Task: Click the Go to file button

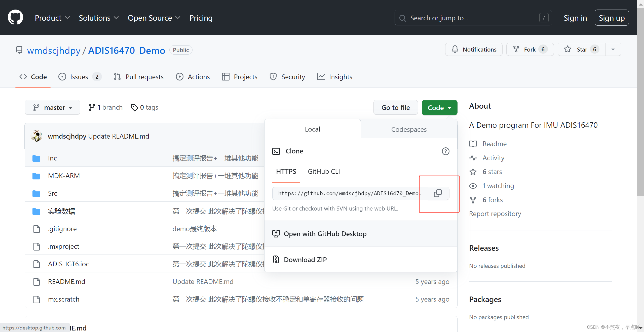Action: pyautogui.click(x=396, y=107)
